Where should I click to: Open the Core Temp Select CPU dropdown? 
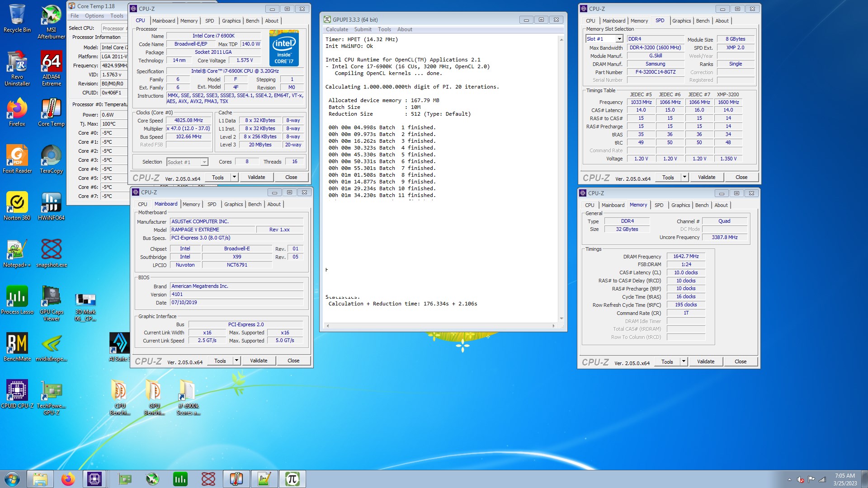point(115,28)
